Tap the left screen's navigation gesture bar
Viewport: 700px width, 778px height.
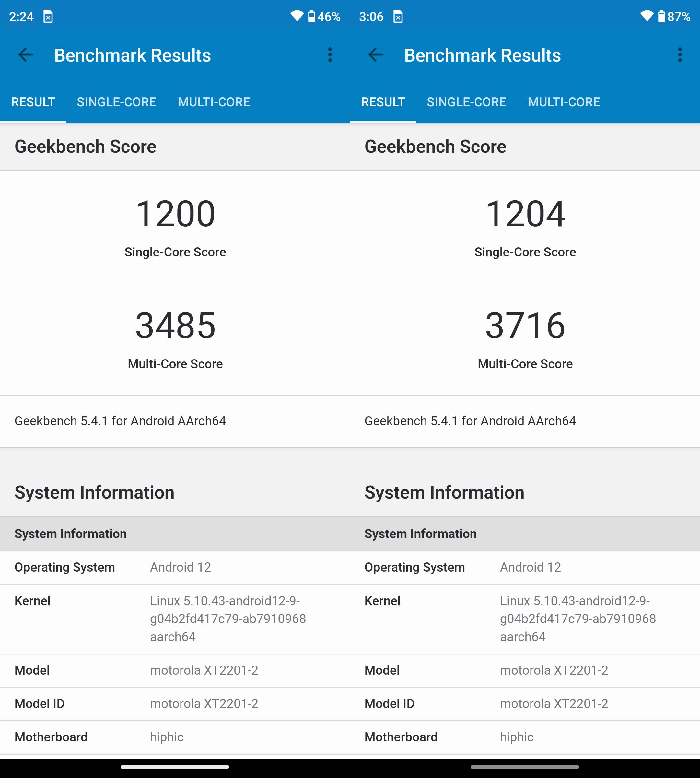coord(175,767)
